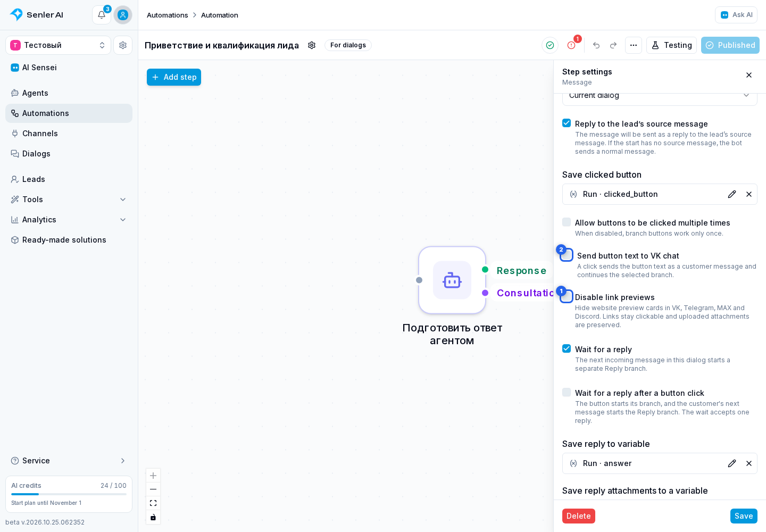766x532 pixels.
Task: Open Dialogs in sidebar
Action: click(69, 154)
